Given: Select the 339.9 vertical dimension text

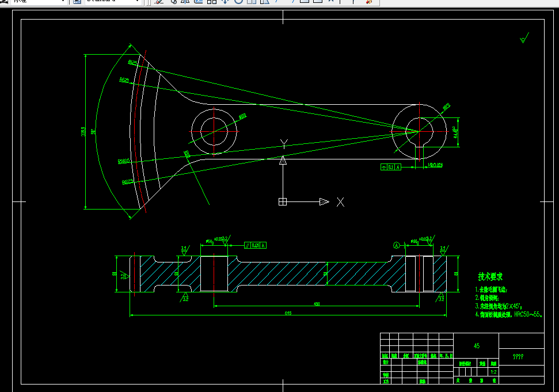Looking at the screenshot, I should pyautogui.click(x=83, y=131).
